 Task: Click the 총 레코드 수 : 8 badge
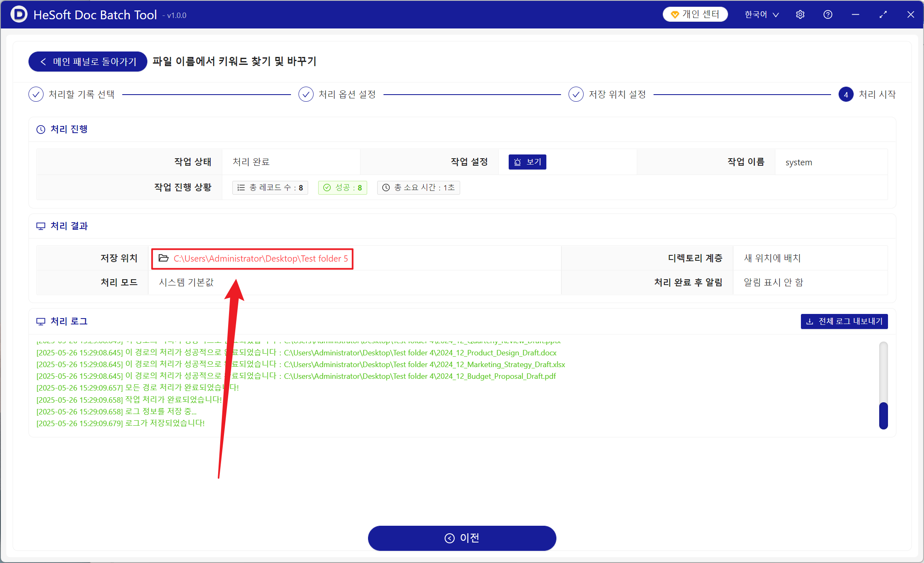(x=270, y=188)
